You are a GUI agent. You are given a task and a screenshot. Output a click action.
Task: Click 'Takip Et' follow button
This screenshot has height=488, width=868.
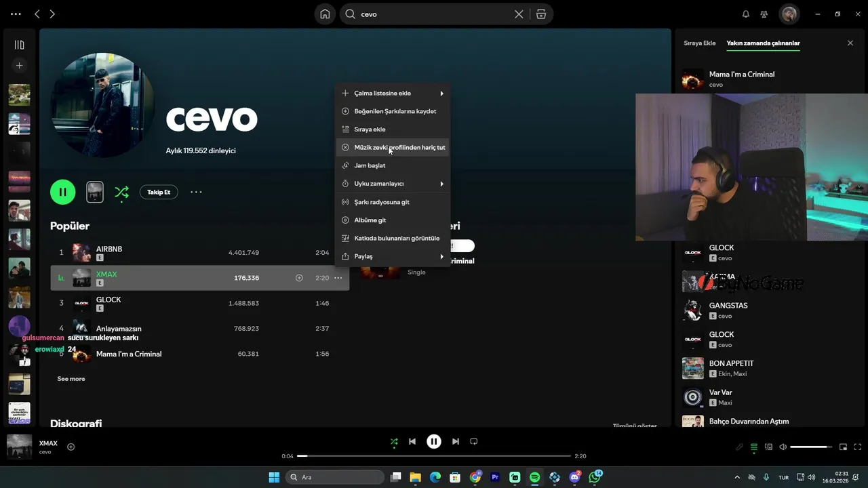(159, 192)
